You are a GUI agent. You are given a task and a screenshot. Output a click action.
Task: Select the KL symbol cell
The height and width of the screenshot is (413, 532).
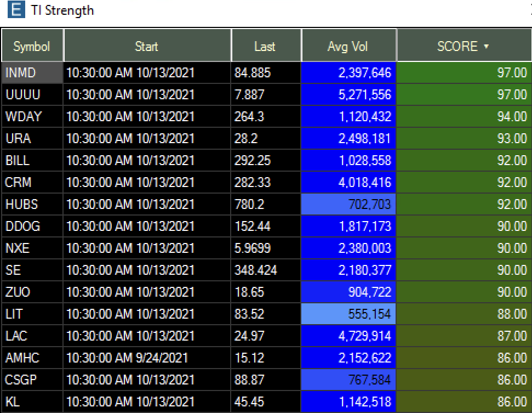pos(32,401)
